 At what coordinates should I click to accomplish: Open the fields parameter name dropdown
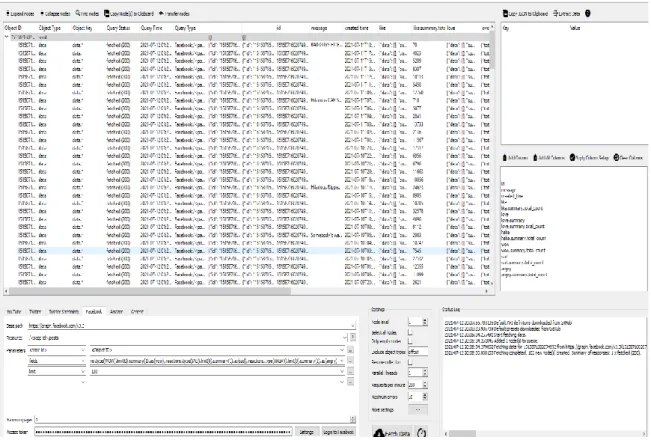pos(83,361)
